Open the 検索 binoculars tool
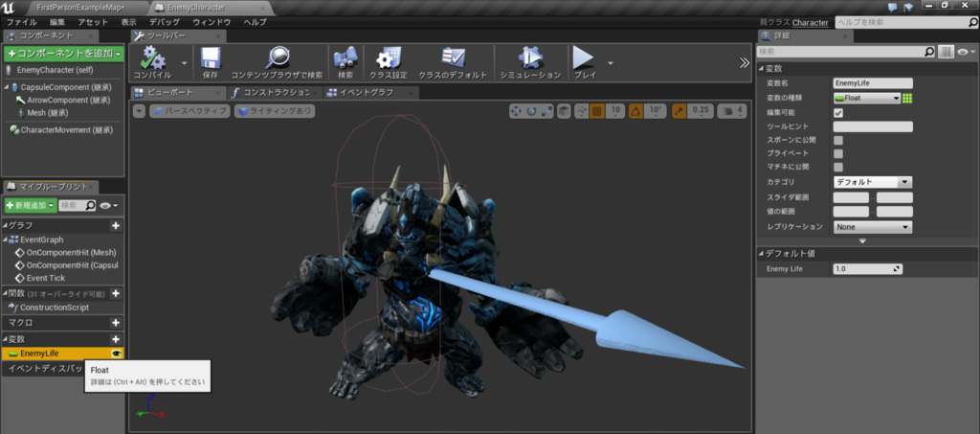 tap(345, 63)
